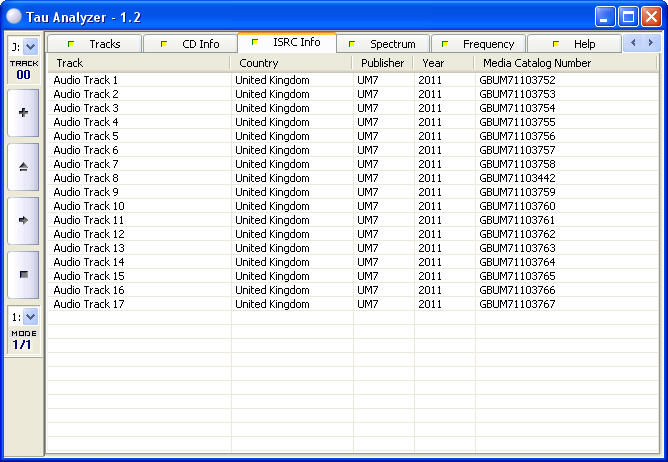Switch to the Tracks tab
Image resolution: width=668 pixels, height=462 pixels.
click(x=95, y=44)
